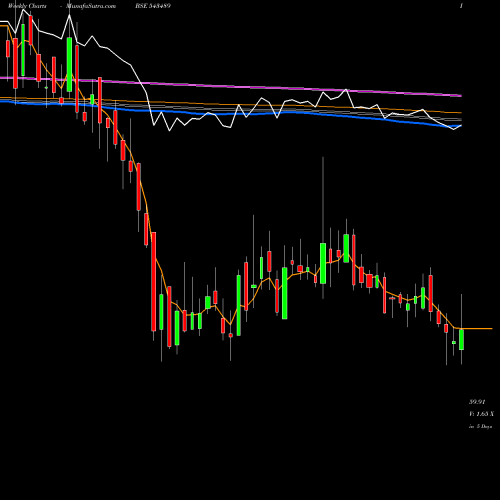Click the "39.91" price value
500x500 pixels.
(477, 402)
